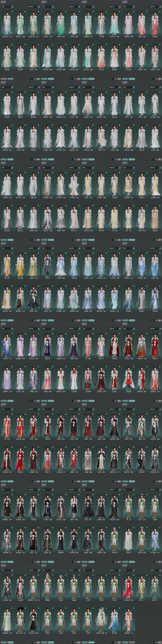Open 全部外观 dropdown in page 5 panel
The height and width of the screenshot is (644, 162).
[34, 87]
